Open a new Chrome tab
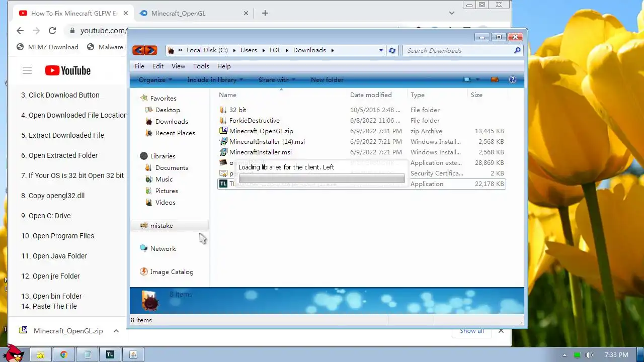This screenshot has width=644, height=362. click(265, 13)
